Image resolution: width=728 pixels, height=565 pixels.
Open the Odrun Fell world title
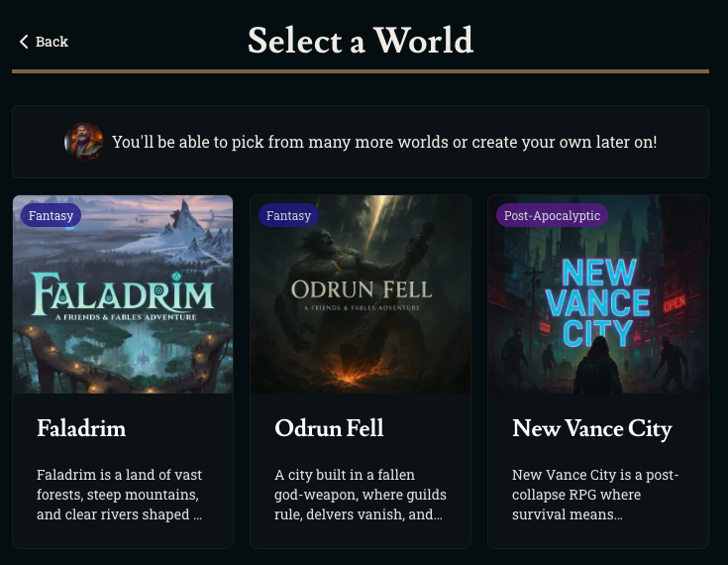[329, 428]
